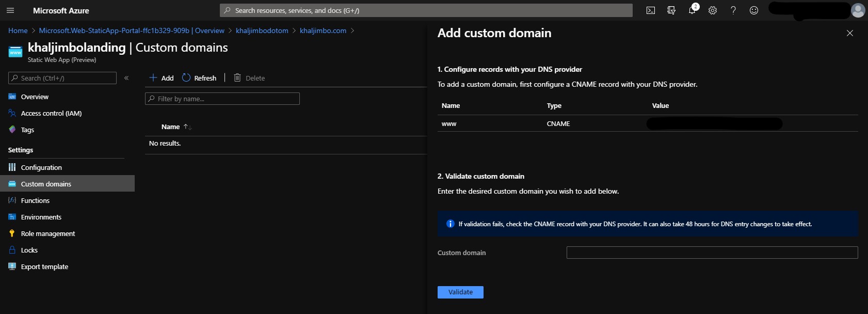Click the redacted CNAME value cell
The width and height of the screenshot is (868, 314).
pyautogui.click(x=715, y=123)
